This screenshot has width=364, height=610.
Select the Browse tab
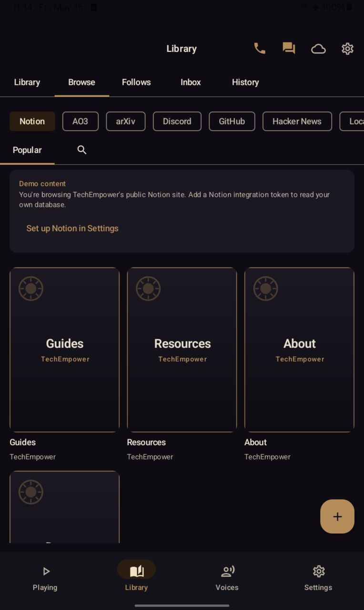tap(81, 82)
